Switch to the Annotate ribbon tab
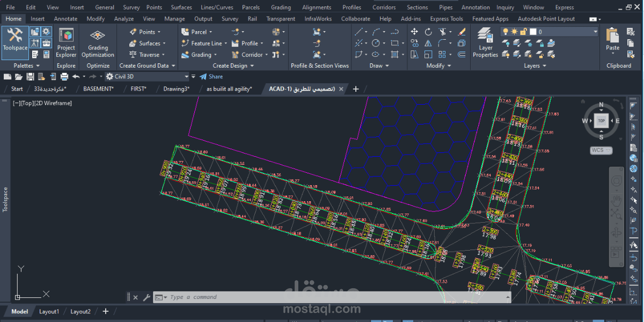Image resolution: width=644 pixels, height=322 pixels. click(x=65, y=19)
